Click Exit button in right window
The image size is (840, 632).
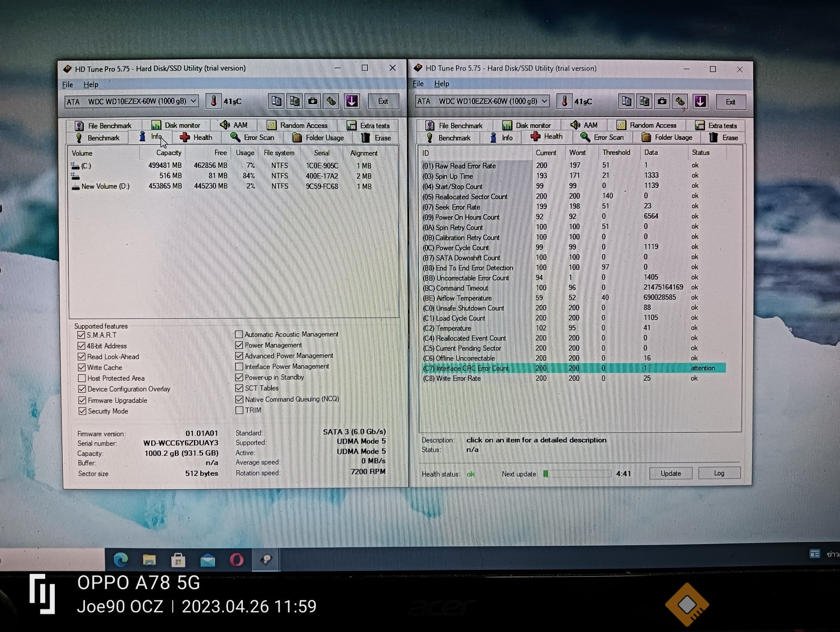click(x=730, y=102)
